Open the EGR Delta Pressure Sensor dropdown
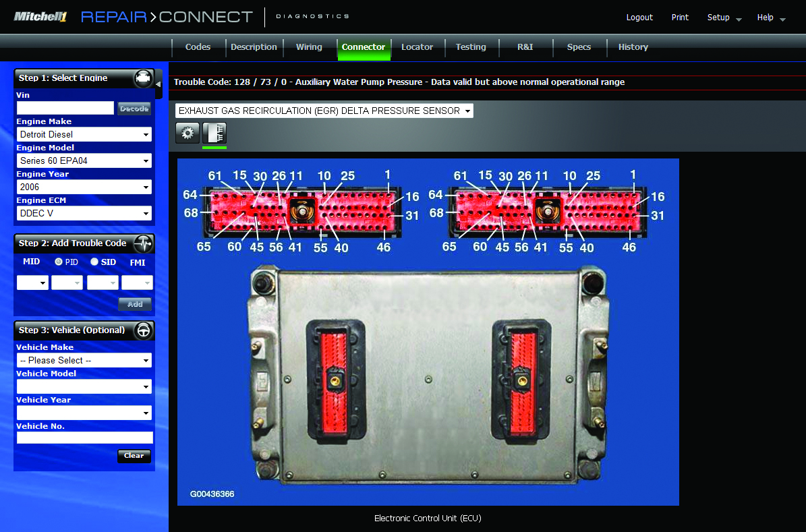 467,110
